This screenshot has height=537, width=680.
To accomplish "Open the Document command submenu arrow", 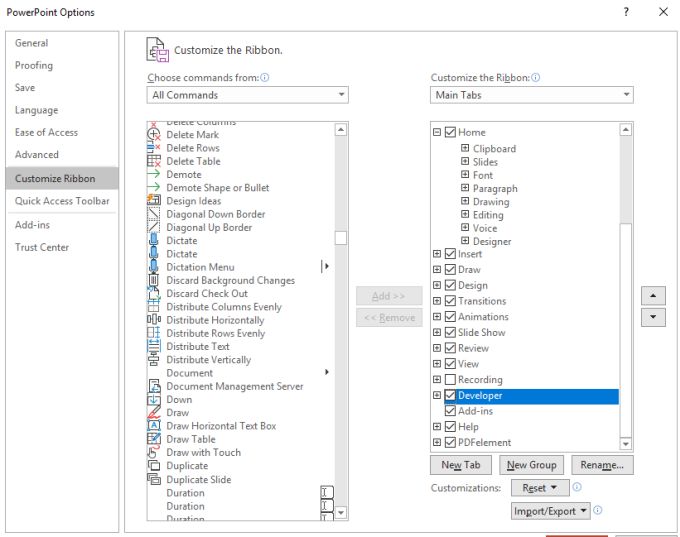I will point(327,372).
